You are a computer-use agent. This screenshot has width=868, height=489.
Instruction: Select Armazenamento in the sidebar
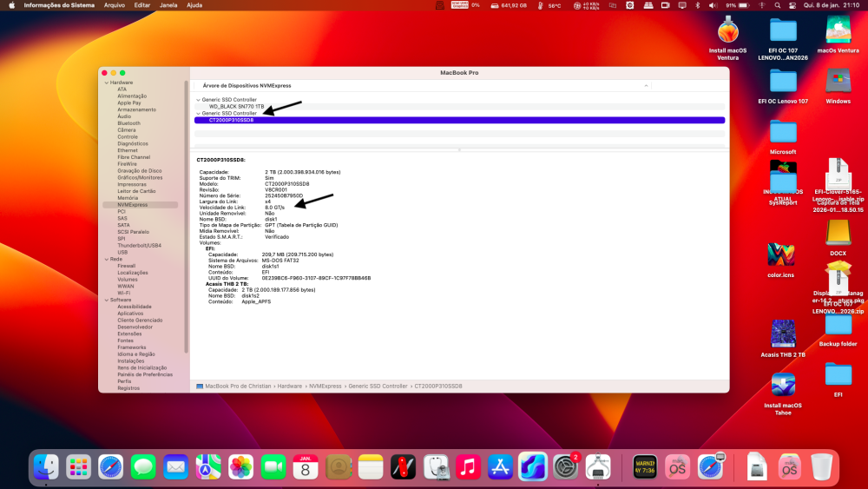(136, 109)
